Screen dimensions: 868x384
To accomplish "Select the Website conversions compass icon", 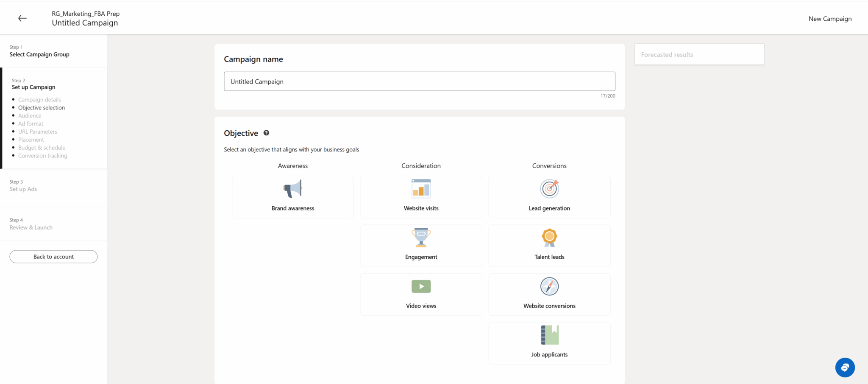I will pyautogui.click(x=550, y=286).
